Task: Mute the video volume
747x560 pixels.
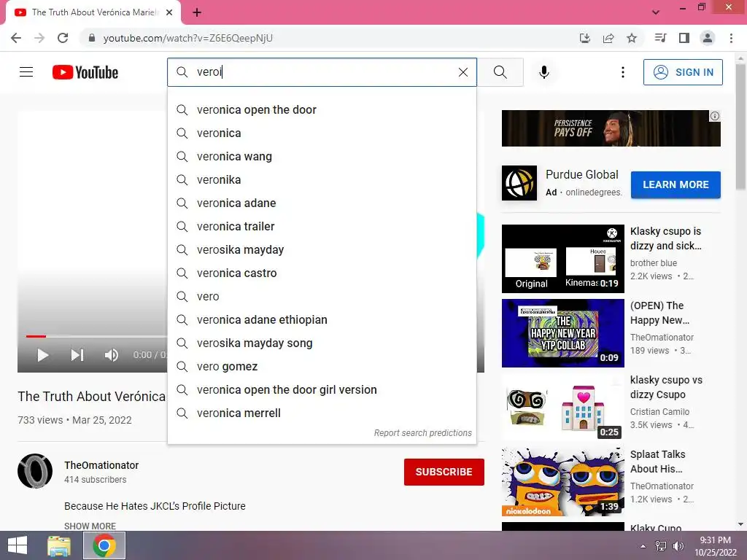Action: pyautogui.click(x=111, y=355)
